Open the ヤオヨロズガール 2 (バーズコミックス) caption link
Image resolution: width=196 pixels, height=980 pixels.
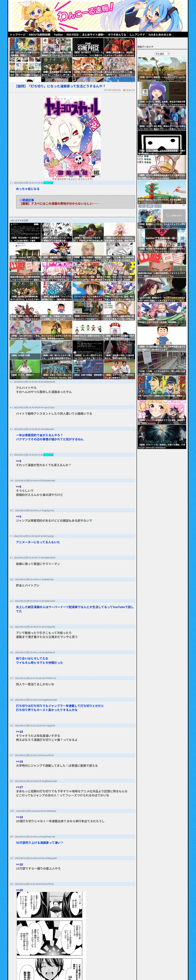point(72,179)
